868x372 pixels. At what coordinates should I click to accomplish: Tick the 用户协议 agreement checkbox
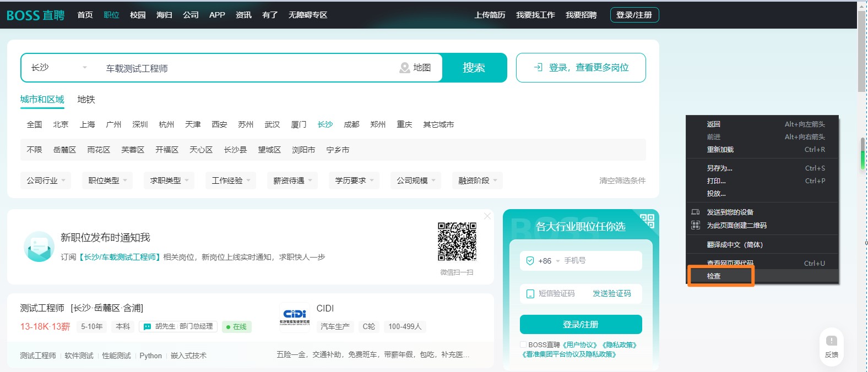[x=523, y=344]
